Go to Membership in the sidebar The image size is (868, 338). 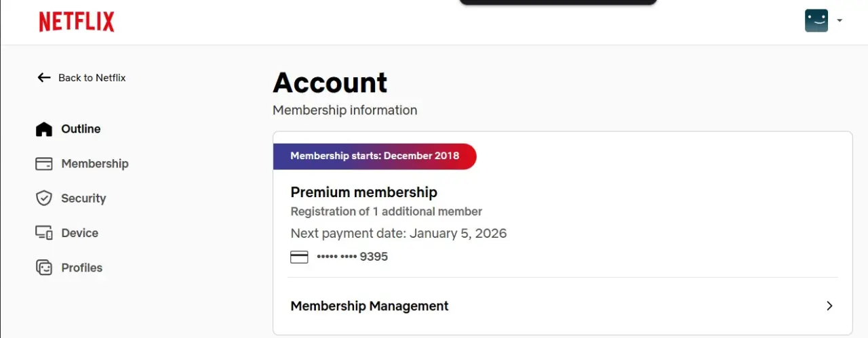click(82, 163)
